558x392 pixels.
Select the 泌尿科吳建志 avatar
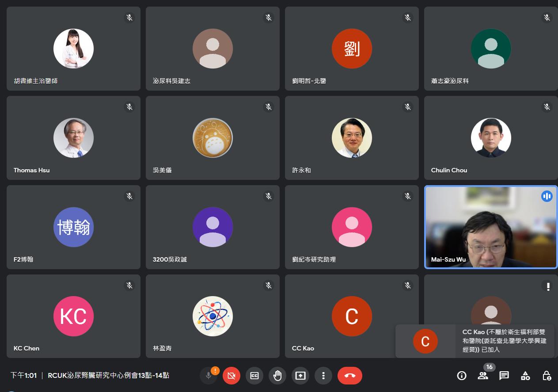coord(213,49)
